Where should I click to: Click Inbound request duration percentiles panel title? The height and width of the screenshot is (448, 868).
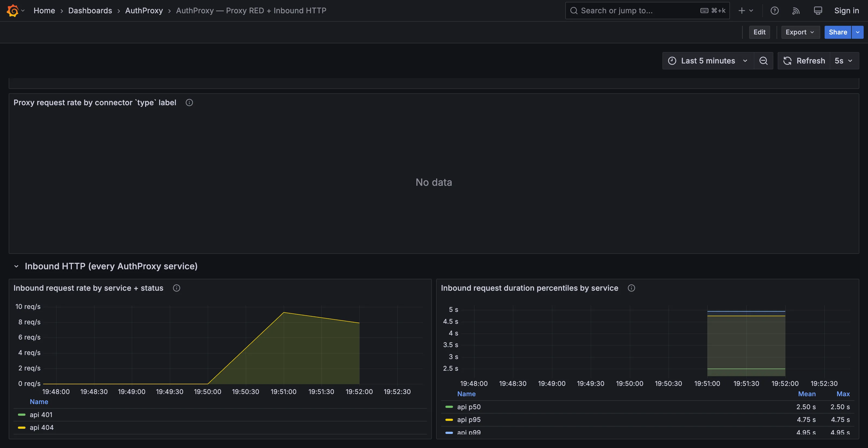click(x=530, y=288)
